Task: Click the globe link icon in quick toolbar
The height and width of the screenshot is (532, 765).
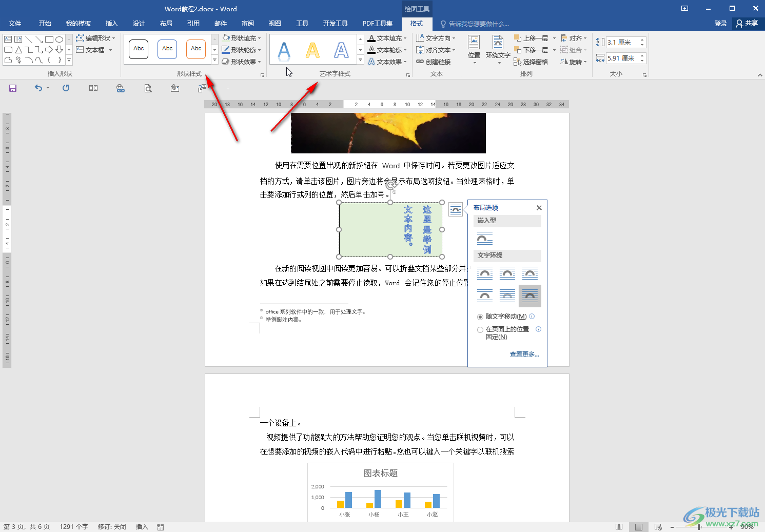Action: point(121,88)
